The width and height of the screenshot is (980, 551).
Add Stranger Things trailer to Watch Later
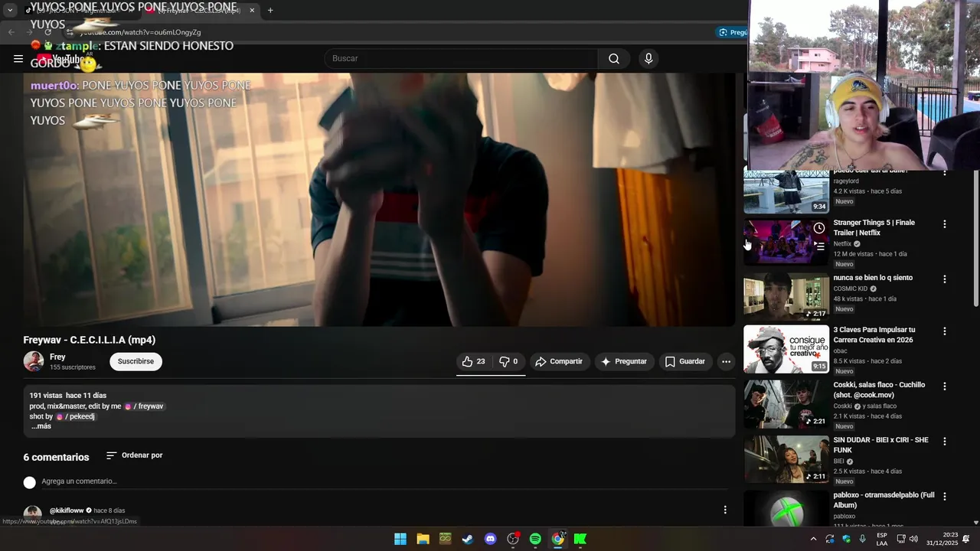[819, 228]
